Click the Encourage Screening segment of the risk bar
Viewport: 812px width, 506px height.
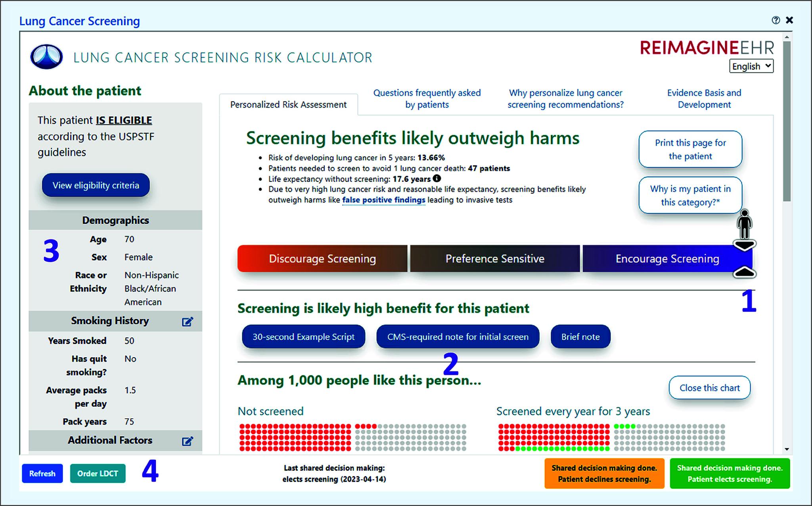click(x=667, y=259)
